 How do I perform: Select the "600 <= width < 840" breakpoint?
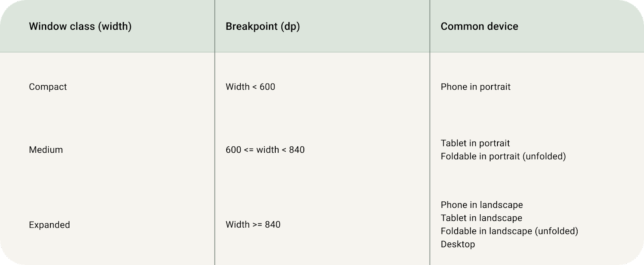point(265,150)
